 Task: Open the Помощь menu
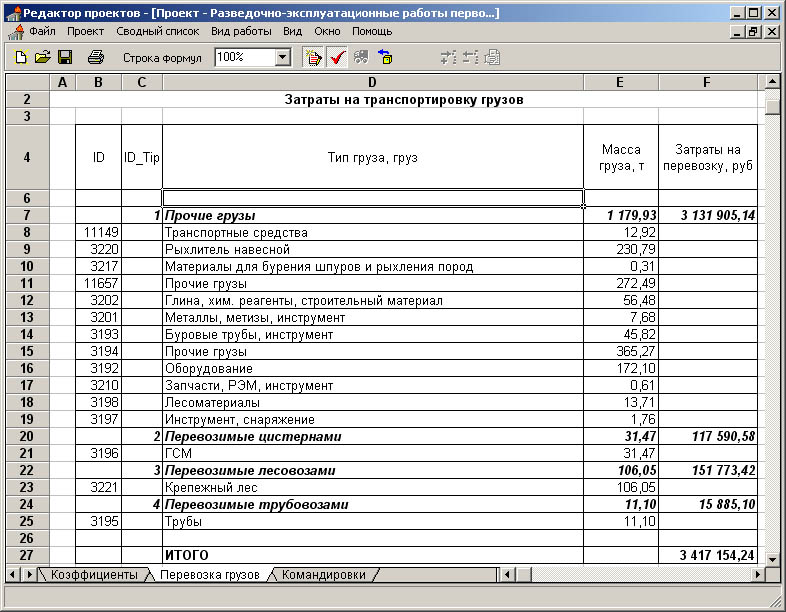pos(372,32)
